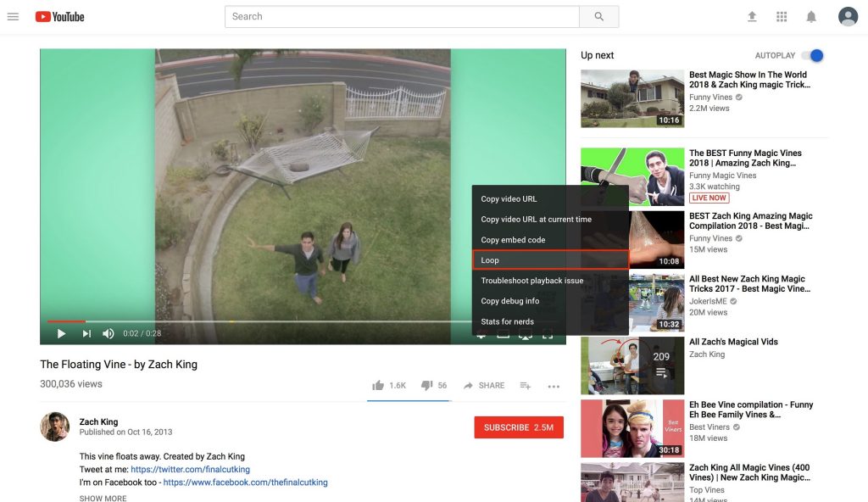The image size is (868, 502).
Task: Play the video
Action: tap(61, 333)
